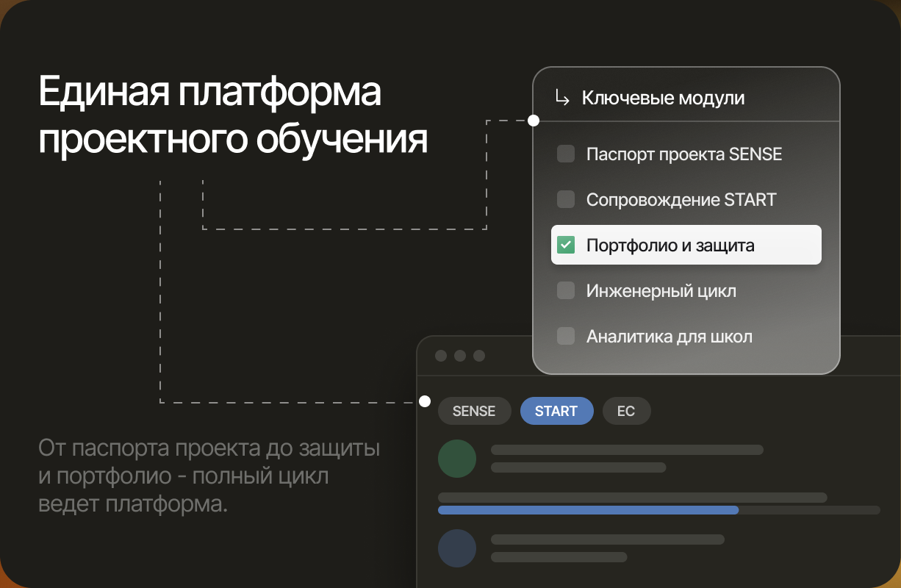Uncheck the Портфолио и защита checkbox

click(x=566, y=245)
